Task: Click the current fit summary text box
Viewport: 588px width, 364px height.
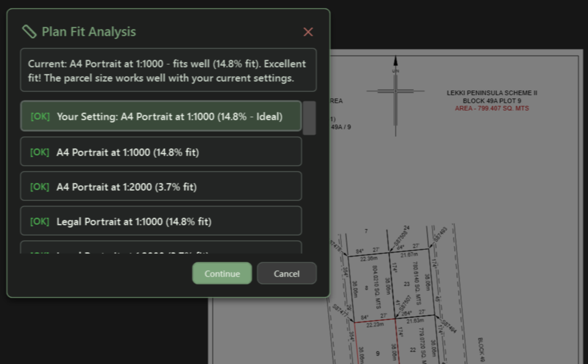Action: [168, 70]
